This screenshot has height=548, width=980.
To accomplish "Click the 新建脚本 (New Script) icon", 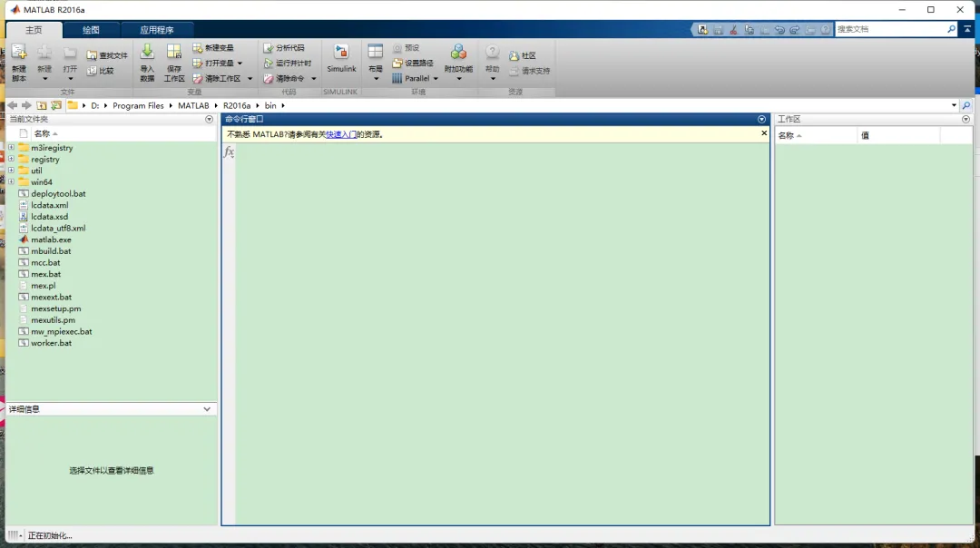I will (19, 54).
